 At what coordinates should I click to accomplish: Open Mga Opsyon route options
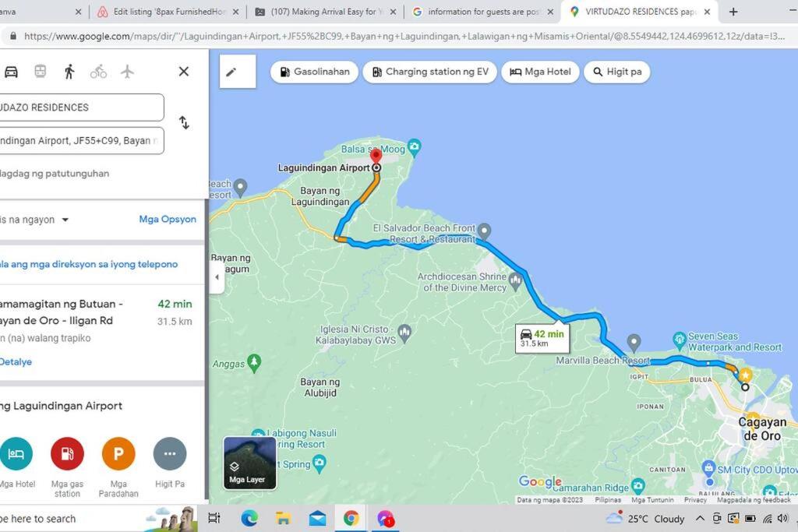point(168,219)
